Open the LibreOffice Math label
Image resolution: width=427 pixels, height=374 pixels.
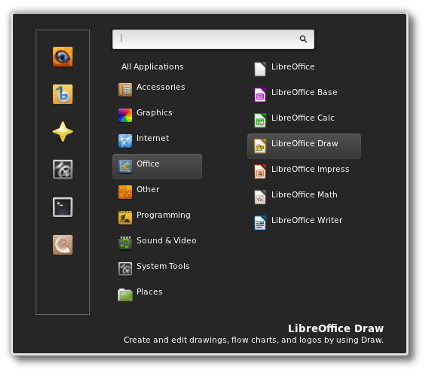(304, 195)
